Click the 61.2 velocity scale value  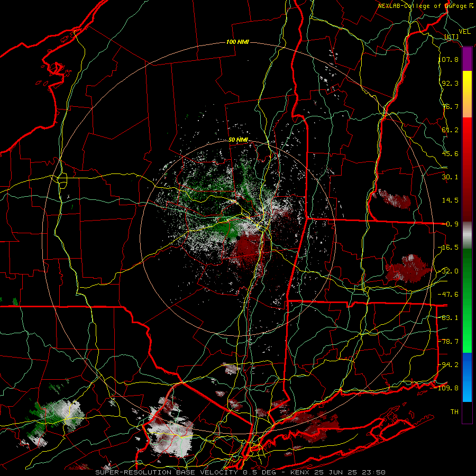451,130
